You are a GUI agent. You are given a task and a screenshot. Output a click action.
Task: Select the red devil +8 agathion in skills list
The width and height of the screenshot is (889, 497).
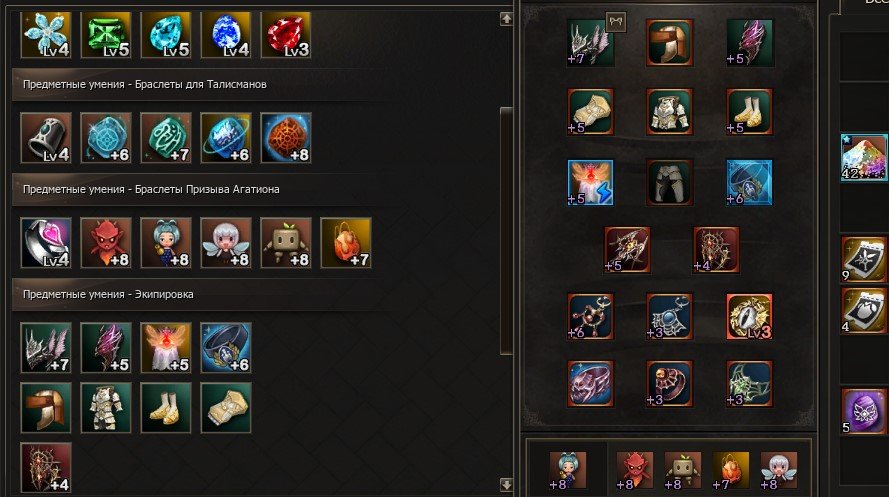[x=106, y=243]
